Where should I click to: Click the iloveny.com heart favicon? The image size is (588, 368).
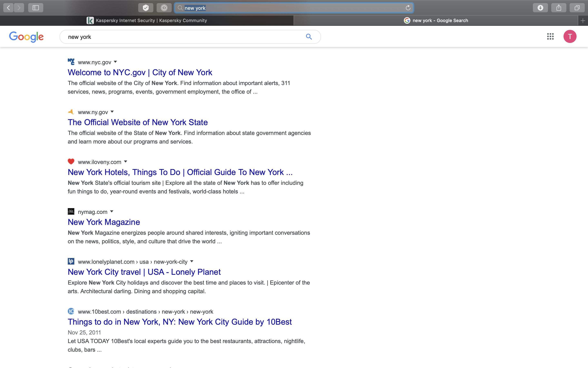[x=71, y=162]
